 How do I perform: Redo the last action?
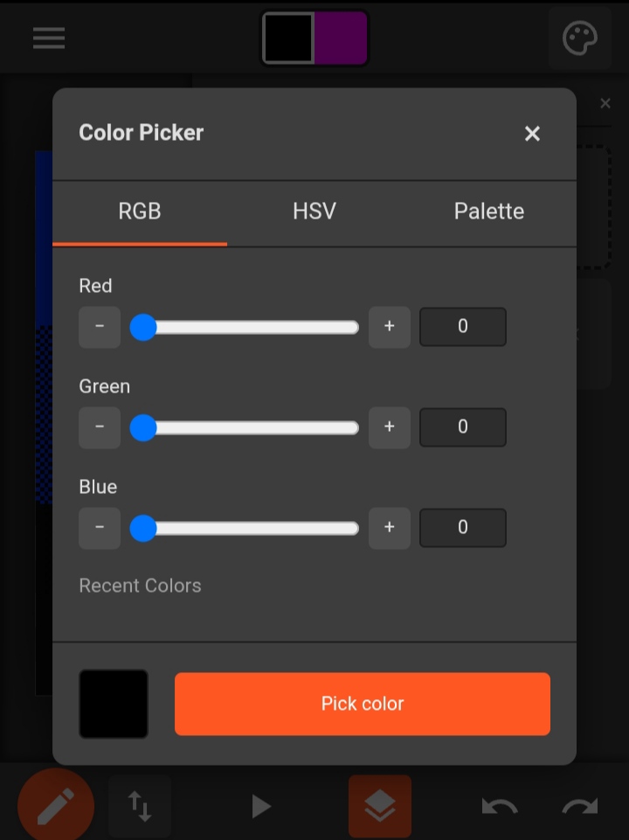(579, 806)
